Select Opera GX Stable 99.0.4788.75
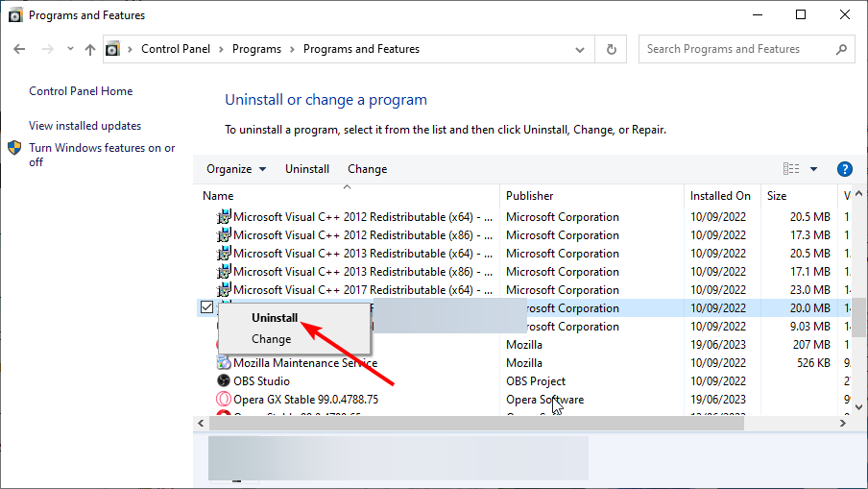Screen dimensions: 868x489 305,400
